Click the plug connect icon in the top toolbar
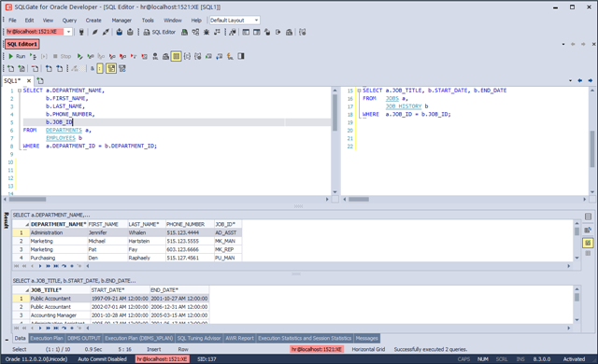 click(x=81, y=32)
